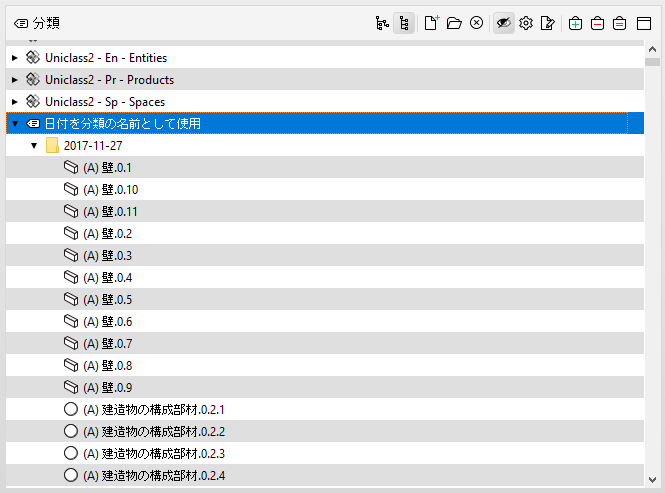Click the scrollbar up arrow
Viewport: 665px width, 493px height.
652,49
